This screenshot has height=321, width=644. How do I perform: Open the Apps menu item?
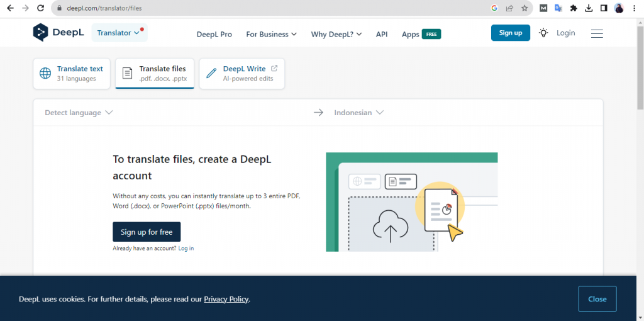click(x=410, y=35)
